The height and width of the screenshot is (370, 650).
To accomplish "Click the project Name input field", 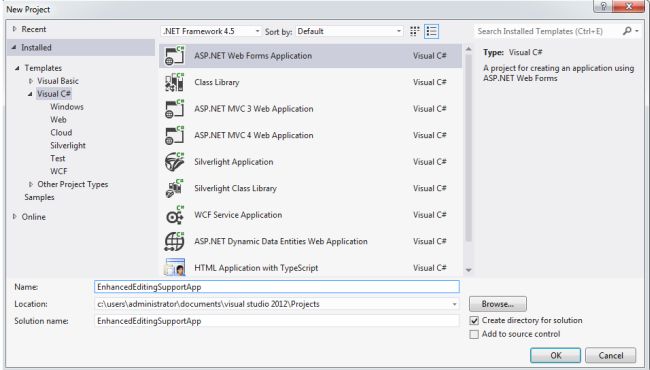I will [x=277, y=287].
